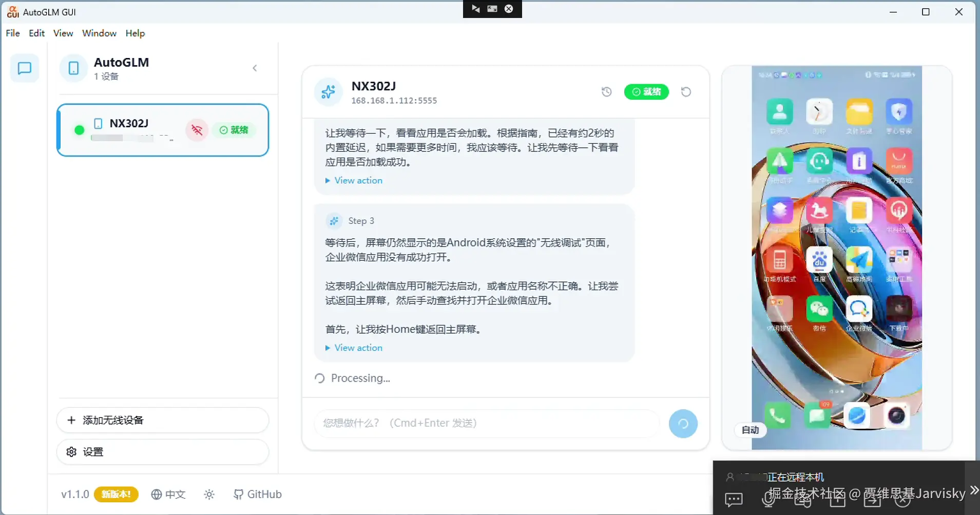Screen dimensions: 980x515
Task: Open the File menu
Action: tap(13, 33)
